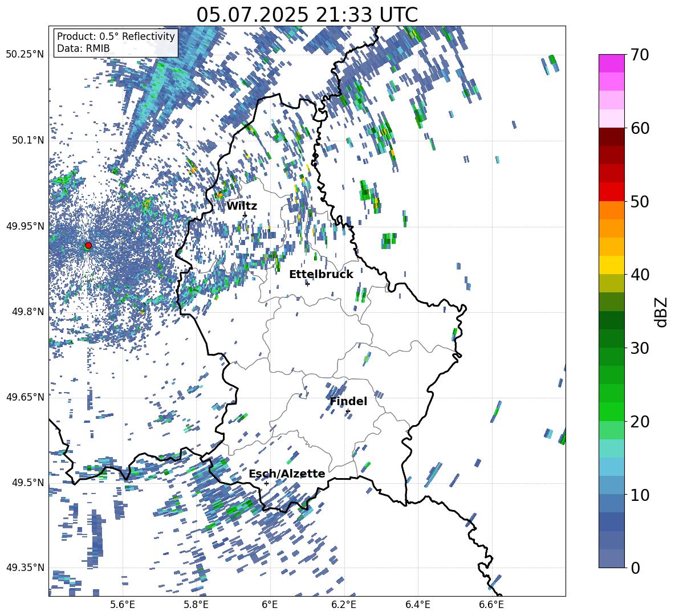Click the 50 colorbar tick label

point(639,201)
